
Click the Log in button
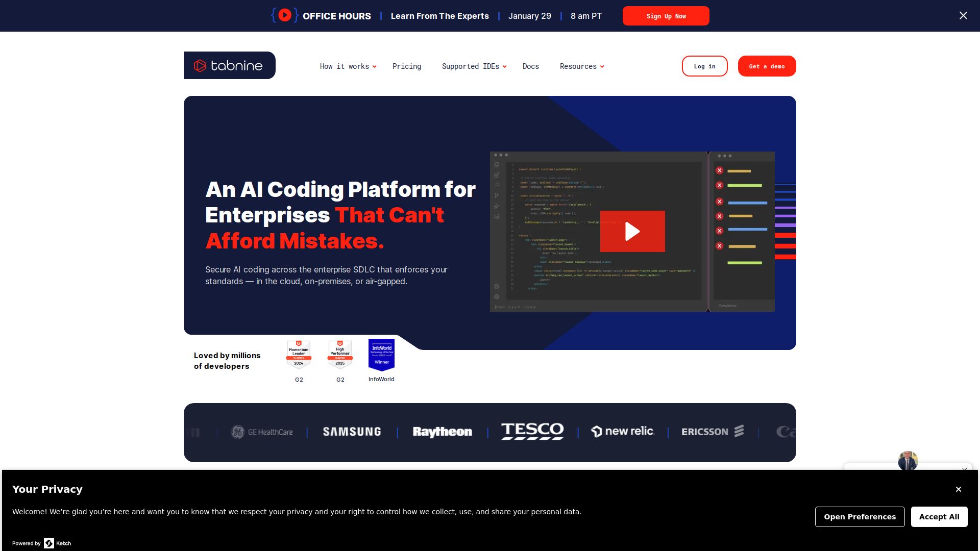(704, 66)
